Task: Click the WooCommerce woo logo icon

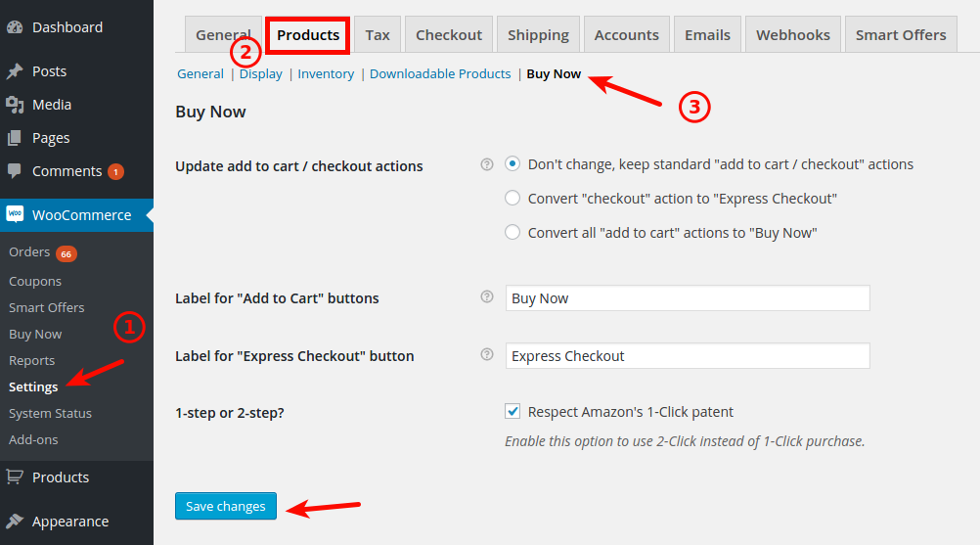Action: pos(15,213)
